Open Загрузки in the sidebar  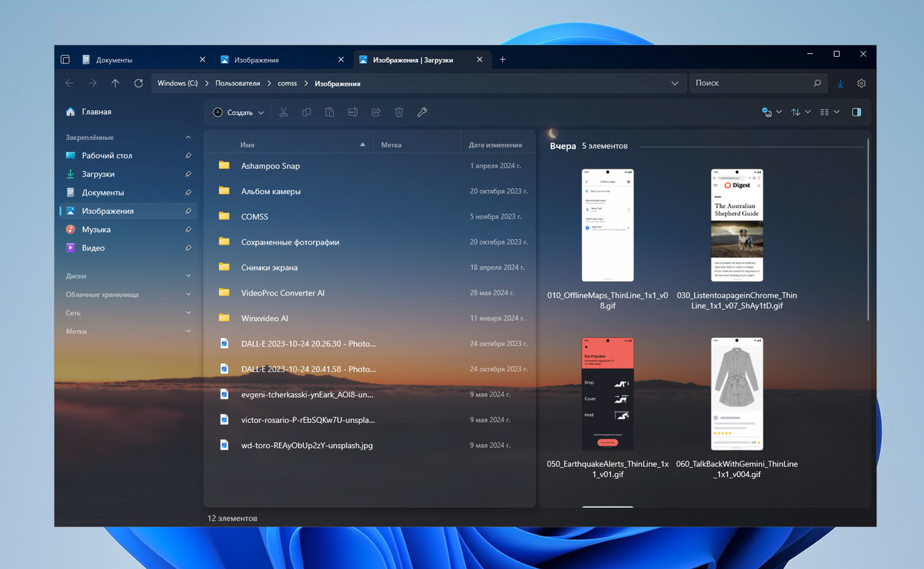point(128,174)
